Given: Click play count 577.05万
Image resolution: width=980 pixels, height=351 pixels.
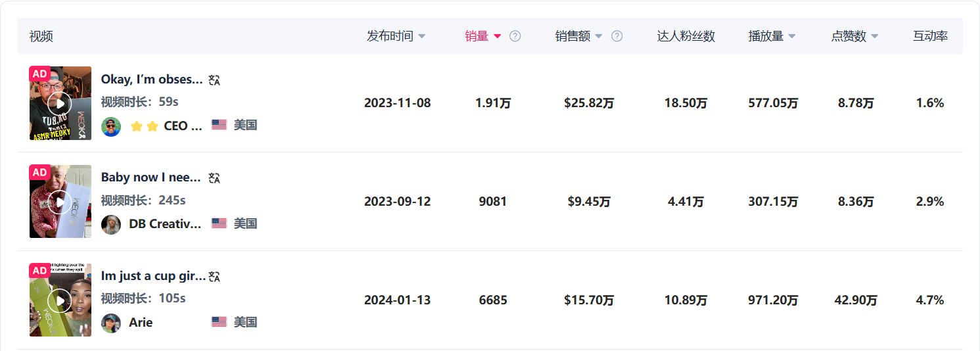Looking at the screenshot, I should pyautogui.click(x=773, y=103).
